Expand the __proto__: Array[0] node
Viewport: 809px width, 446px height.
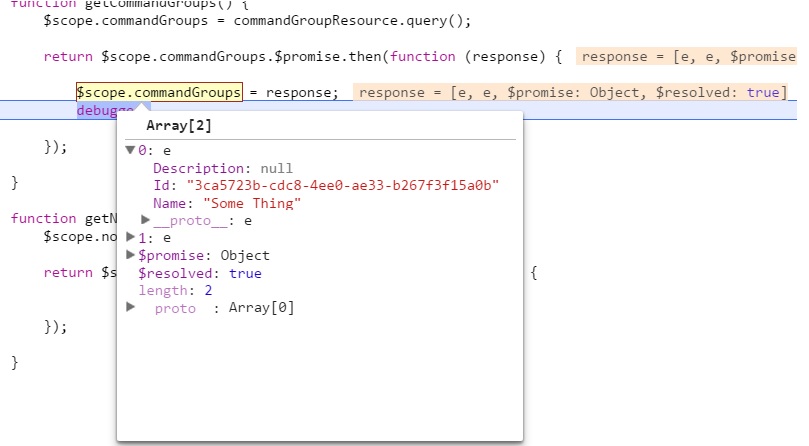(x=131, y=308)
